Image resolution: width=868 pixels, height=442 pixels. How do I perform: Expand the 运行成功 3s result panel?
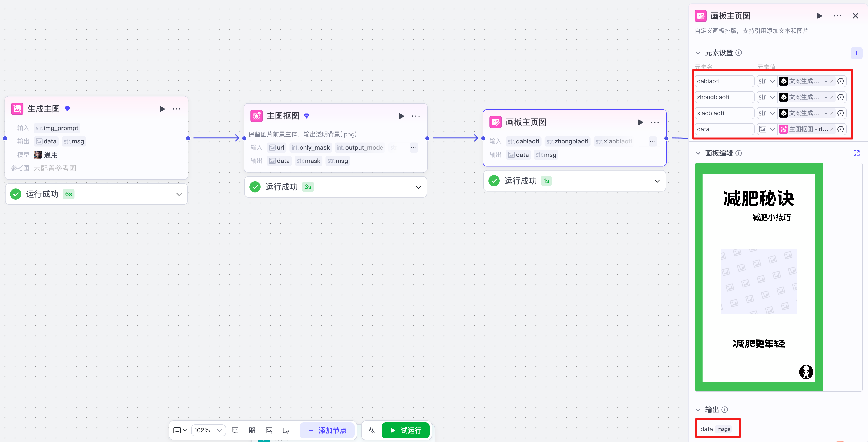[x=418, y=187]
